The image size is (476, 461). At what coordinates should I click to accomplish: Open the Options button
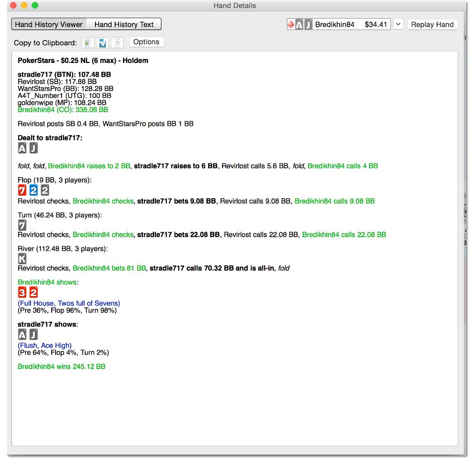coord(146,42)
